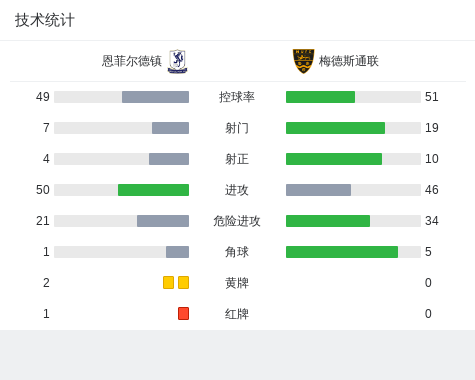Click the 恩菲尔德镇 team crest logo
The width and height of the screenshot is (475, 380).
177,61
